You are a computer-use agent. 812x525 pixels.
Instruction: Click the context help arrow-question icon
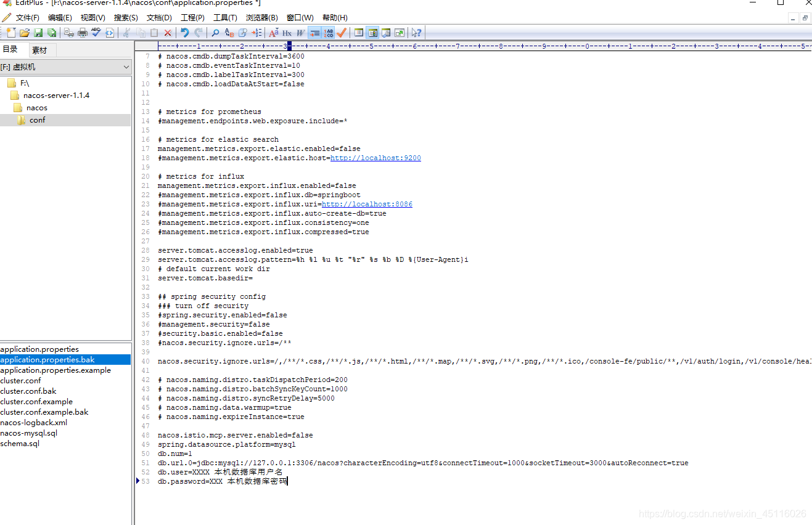(417, 33)
